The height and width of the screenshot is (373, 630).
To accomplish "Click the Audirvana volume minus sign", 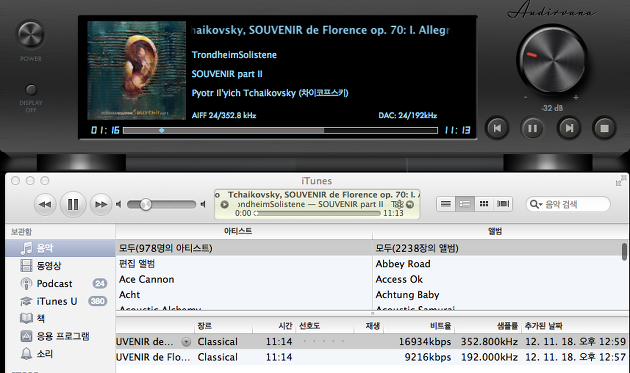I will (x=526, y=98).
